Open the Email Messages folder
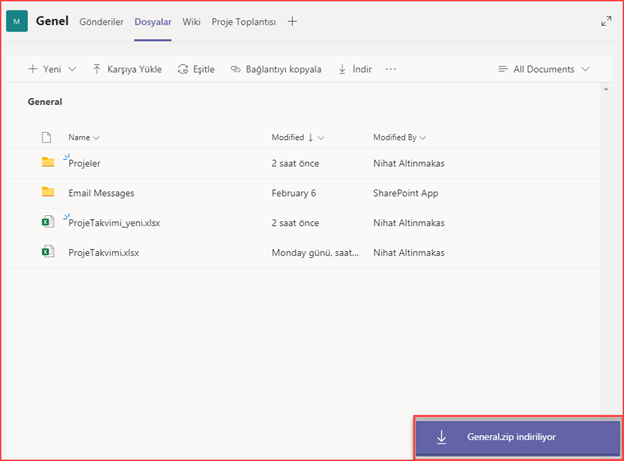This screenshot has width=624, height=461. 101,193
